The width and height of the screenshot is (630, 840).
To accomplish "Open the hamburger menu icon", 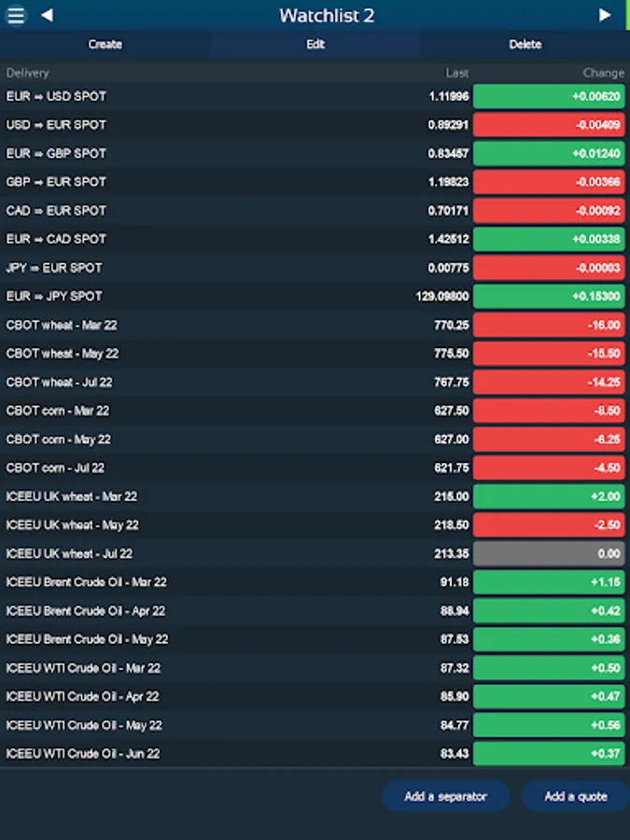I will coord(16,16).
